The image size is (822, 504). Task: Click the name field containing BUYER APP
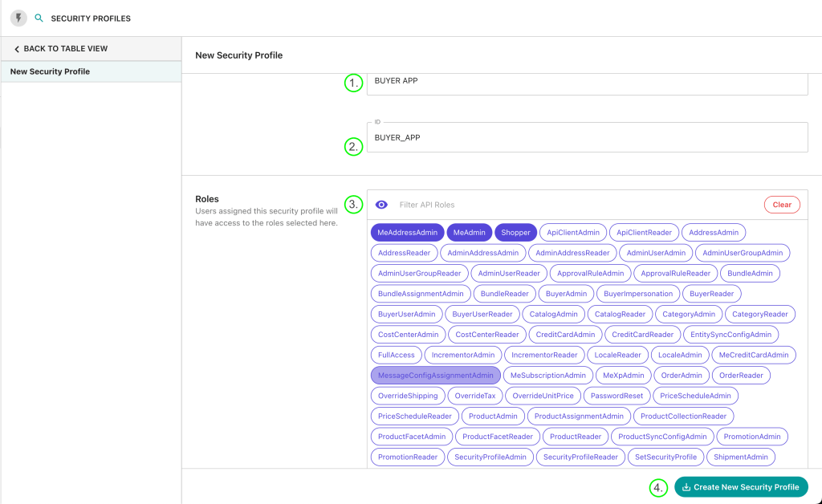click(586, 82)
